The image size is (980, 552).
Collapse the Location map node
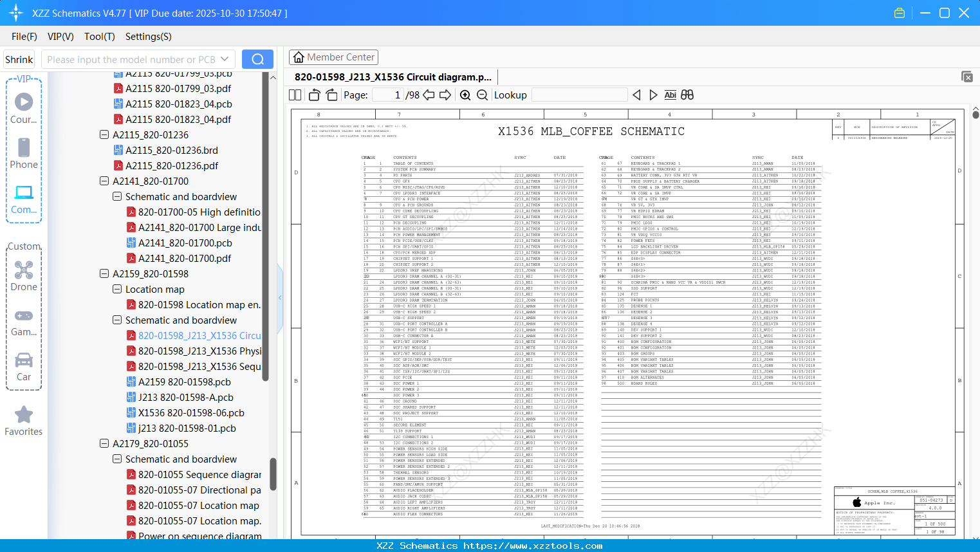[x=117, y=289]
